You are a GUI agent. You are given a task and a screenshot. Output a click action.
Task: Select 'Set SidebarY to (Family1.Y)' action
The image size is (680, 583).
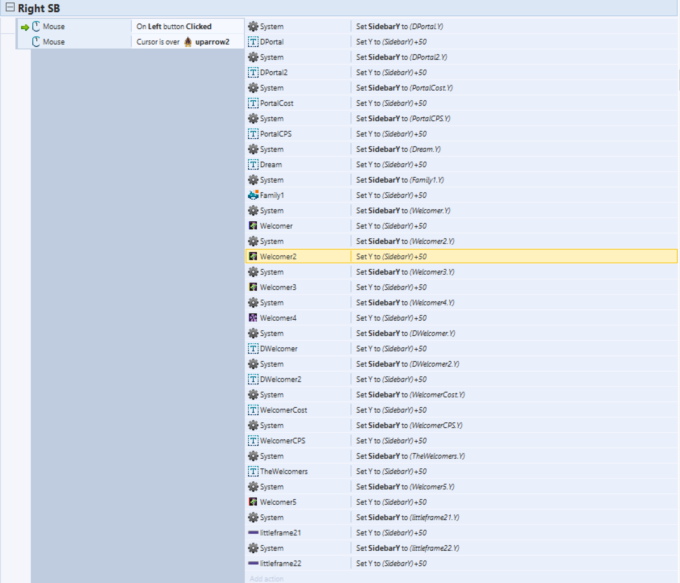coord(400,180)
